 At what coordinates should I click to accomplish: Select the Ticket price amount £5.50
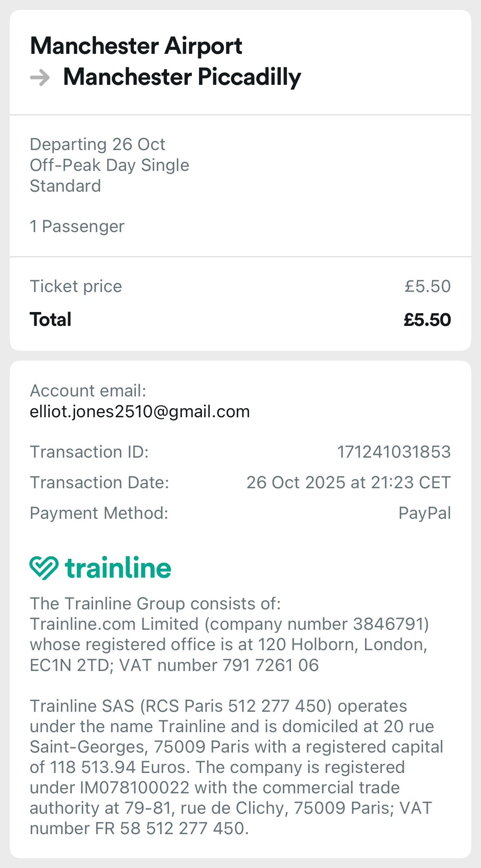427,286
